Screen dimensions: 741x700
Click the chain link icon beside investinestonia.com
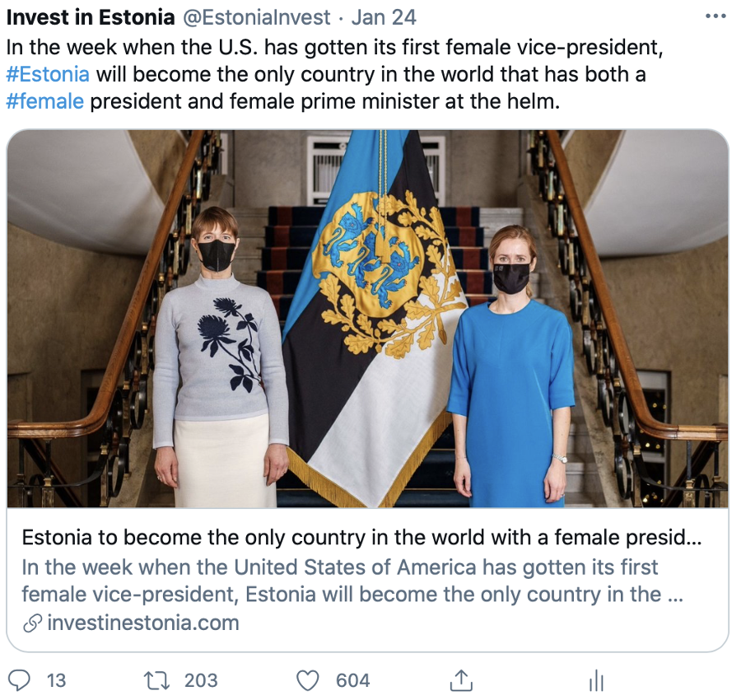[32, 623]
